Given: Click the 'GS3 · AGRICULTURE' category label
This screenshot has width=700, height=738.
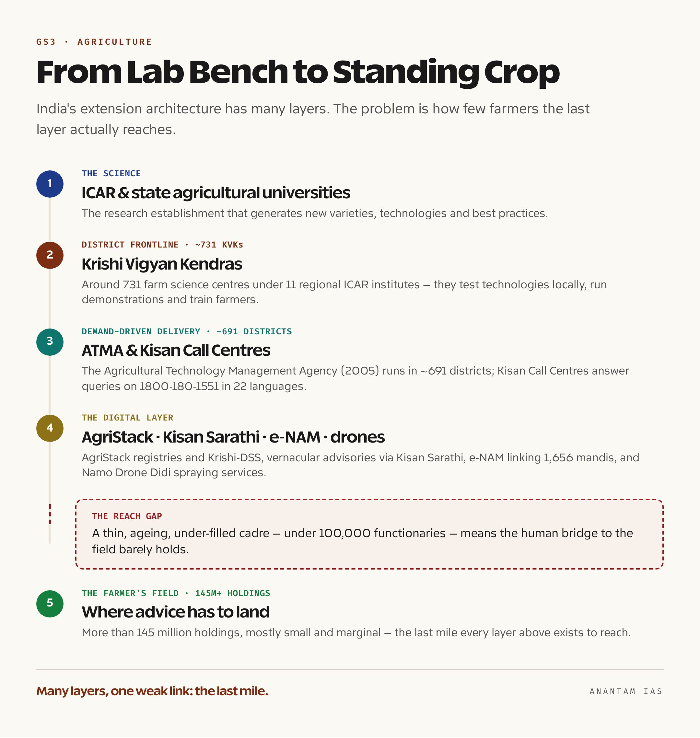Looking at the screenshot, I should pyautogui.click(x=94, y=42).
